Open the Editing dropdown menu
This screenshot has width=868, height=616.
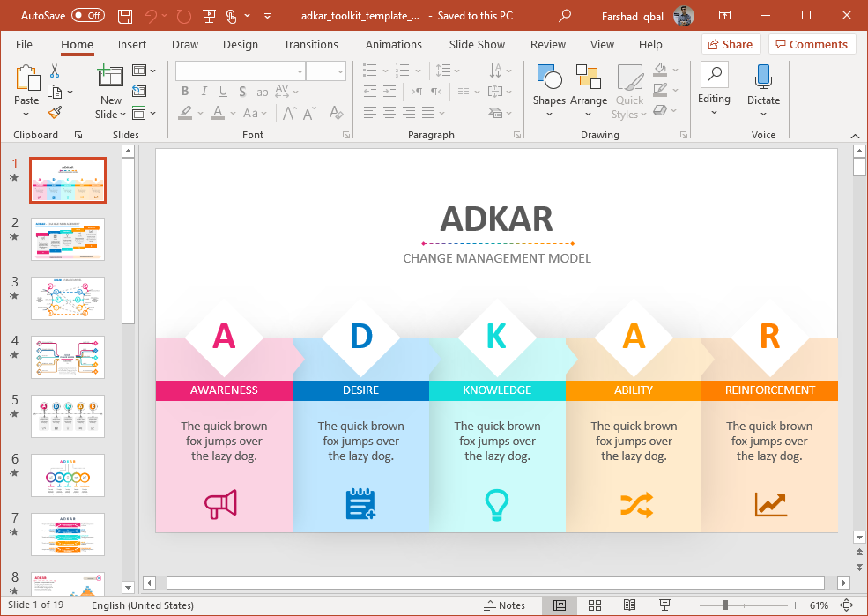click(x=714, y=88)
